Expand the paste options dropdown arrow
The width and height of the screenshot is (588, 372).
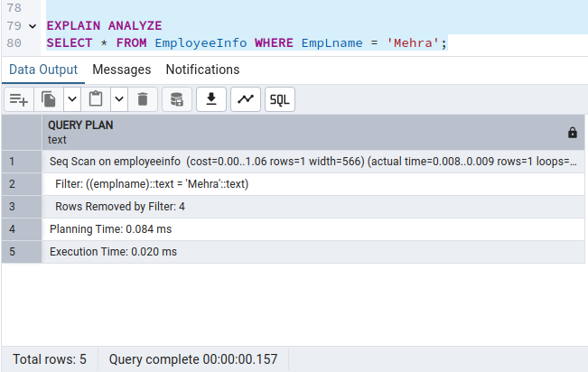pyautogui.click(x=119, y=99)
